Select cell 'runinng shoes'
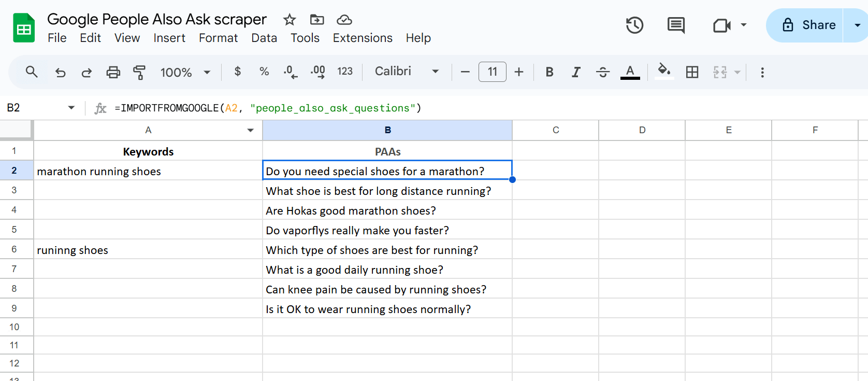Screen dimensions: 868x381 [148, 249]
